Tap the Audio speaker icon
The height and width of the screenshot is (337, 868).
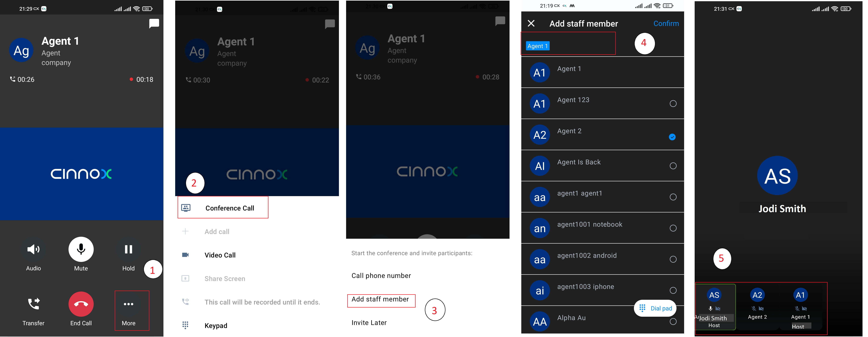click(33, 249)
